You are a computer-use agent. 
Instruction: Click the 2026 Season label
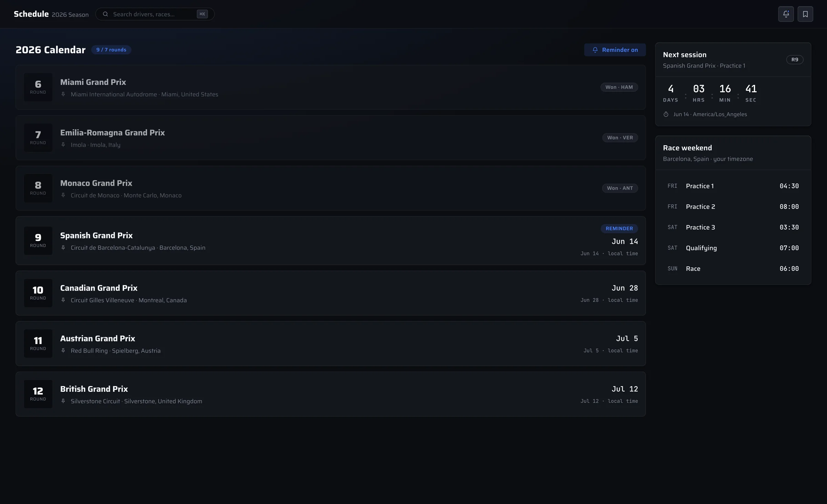[x=70, y=15]
